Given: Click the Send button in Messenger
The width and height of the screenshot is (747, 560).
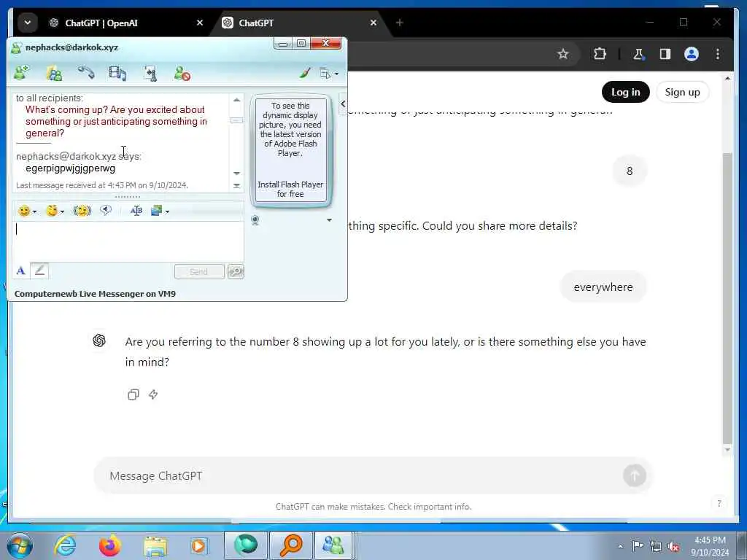Looking at the screenshot, I should 199,271.
